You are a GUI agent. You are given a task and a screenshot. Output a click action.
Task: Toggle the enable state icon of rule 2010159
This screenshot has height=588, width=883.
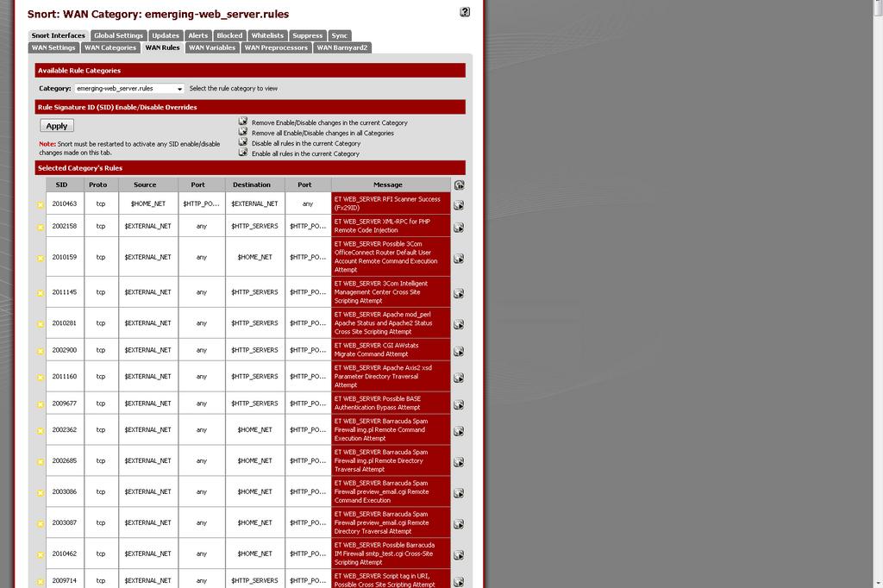(41, 259)
